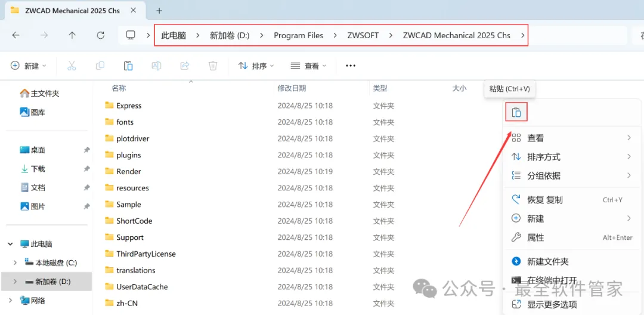The height and width of the screenshot is (315, 644).
Task: Expand the 网络 tree node
Action: click(x=10, y=301)
